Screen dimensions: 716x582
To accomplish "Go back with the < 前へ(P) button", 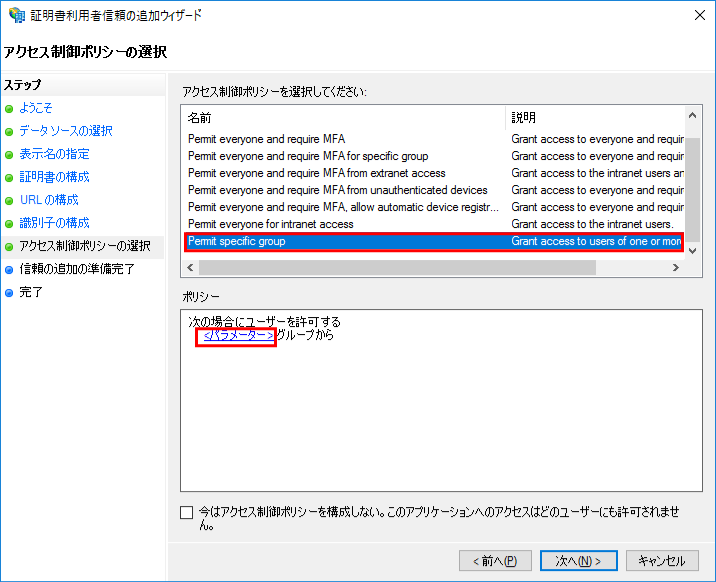I will coord(495,561).
